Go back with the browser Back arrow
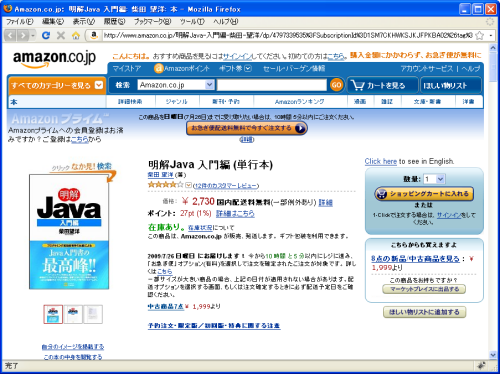The width and height of the screenshot is (500, 374). tap(11, 35)
